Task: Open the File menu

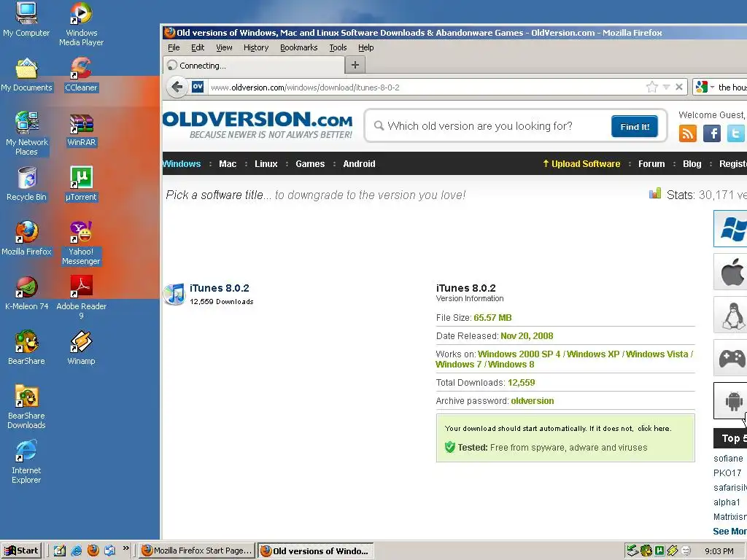Action: coord(174,47)
